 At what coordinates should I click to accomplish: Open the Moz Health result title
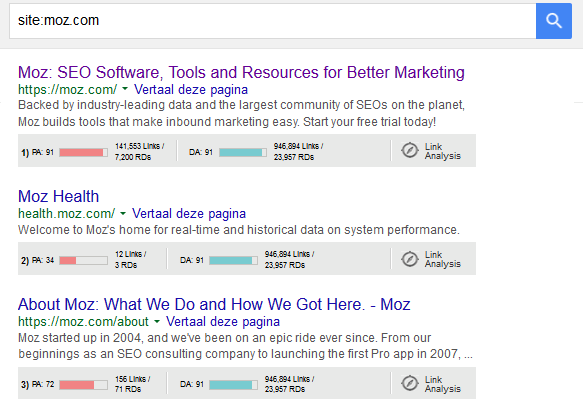click(58, 196)
